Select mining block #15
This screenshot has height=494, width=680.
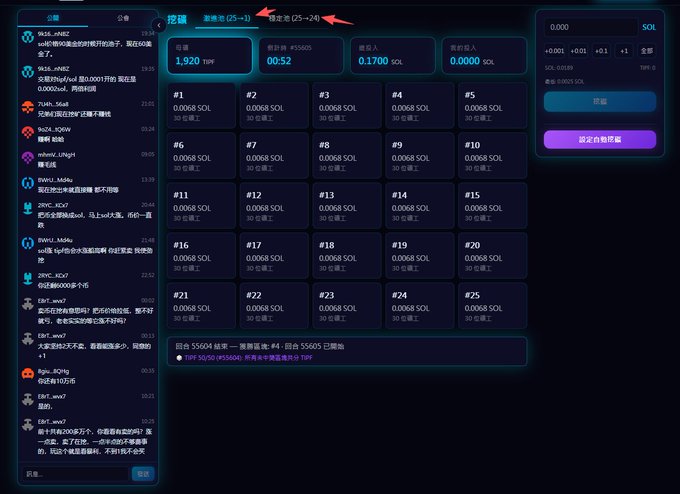[493, 206]
